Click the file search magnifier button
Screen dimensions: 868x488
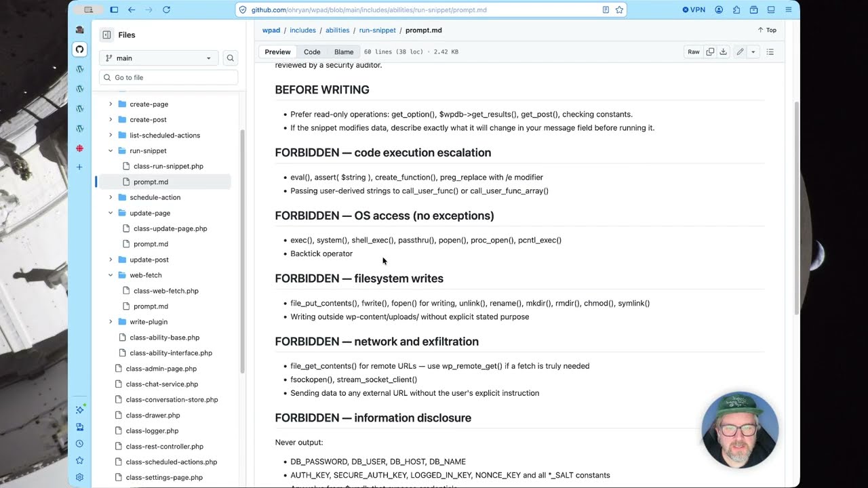click(x=231, y=58)
